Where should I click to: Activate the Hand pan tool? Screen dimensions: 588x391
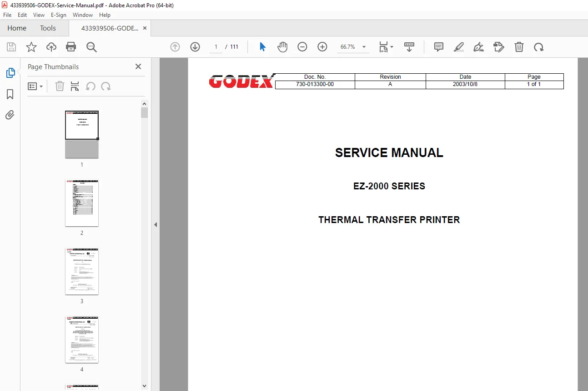[x=282, y=47]
